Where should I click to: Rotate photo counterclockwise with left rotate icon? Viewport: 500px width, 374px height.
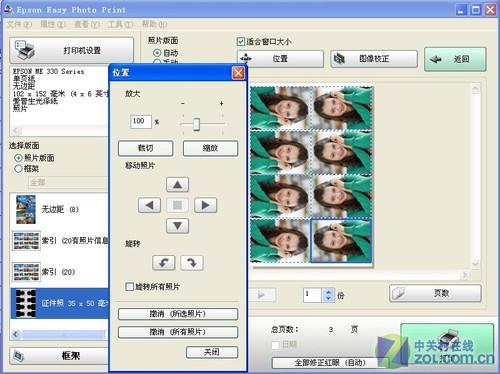point(164,263)
